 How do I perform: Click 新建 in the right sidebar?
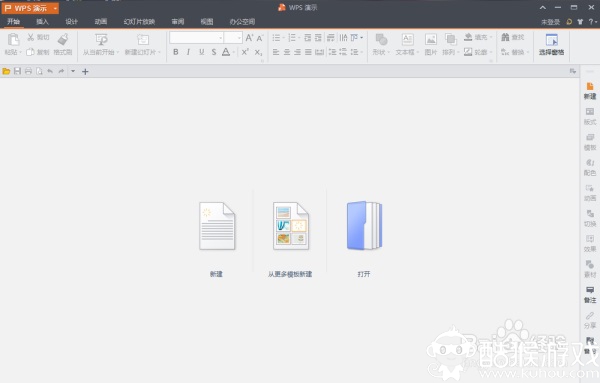(x=590, y=91)
